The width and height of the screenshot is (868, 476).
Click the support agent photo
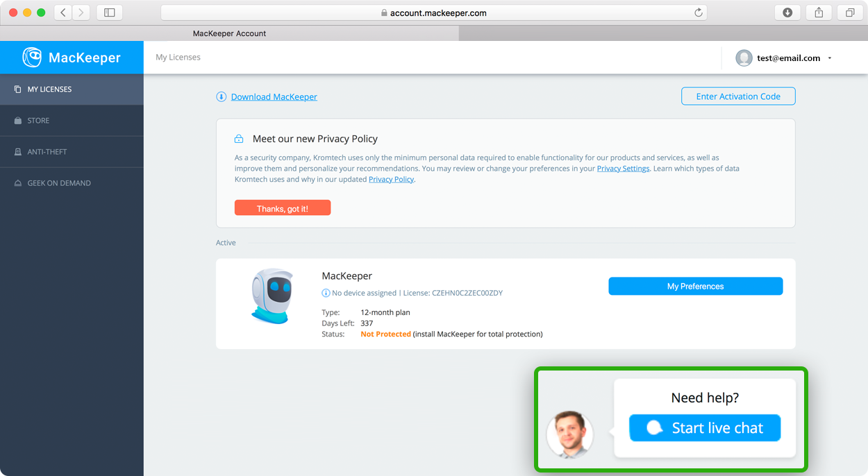click(x=570, y=434)
